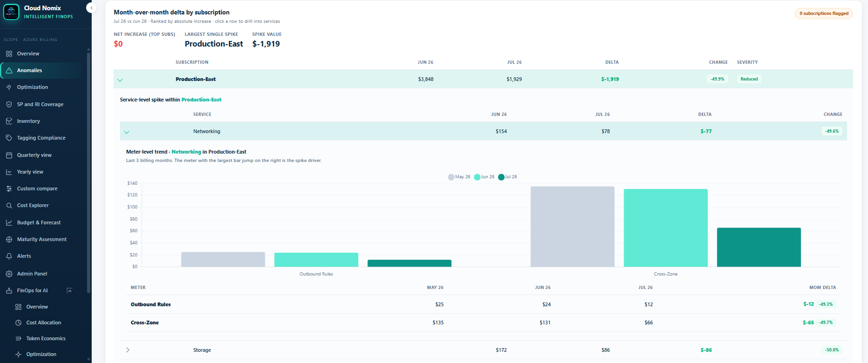868x363 pixels.
Task: Click the Quarterly view calendar icon
Action: point(9,155)
